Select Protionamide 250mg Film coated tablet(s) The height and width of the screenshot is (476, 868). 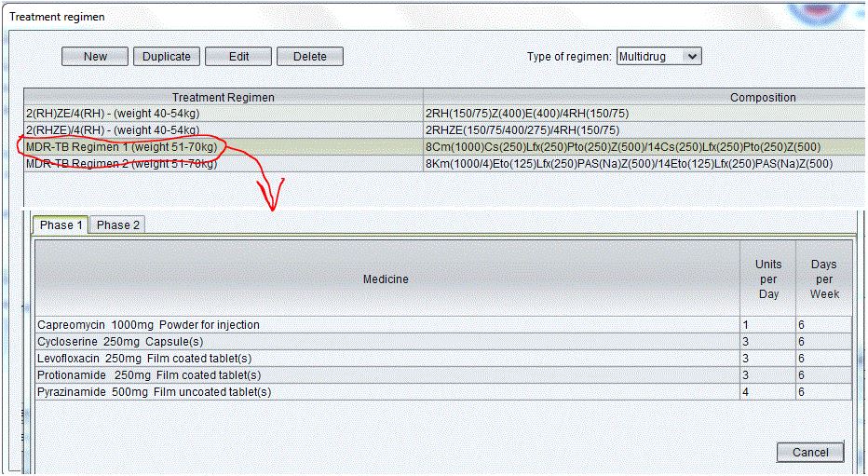click(x=387, y=374)
